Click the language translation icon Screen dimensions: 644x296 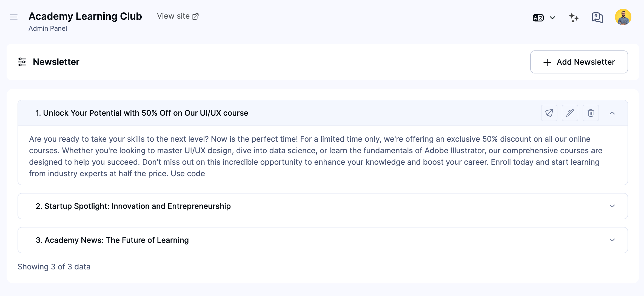[538, 17]
